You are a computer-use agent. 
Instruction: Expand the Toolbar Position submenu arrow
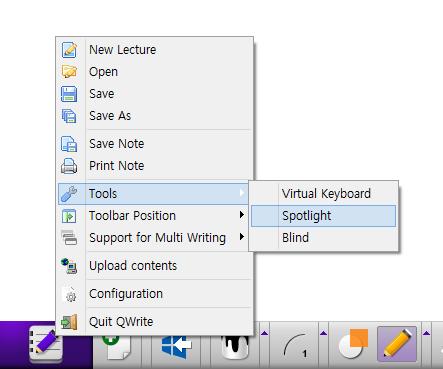(x=242, y=215)
